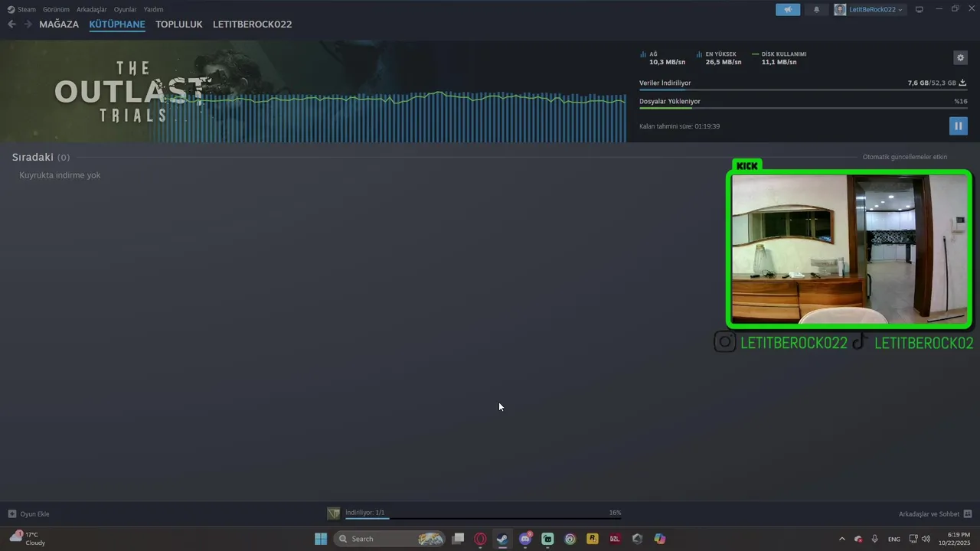The image size is (980, 551).
Task: Click the Instagram LETITBEROCK022 overlay icon
Action: [x=725, y=342]
